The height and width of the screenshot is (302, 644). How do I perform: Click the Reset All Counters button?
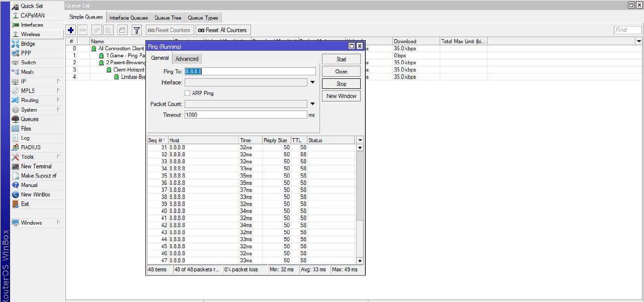(223, 30)
